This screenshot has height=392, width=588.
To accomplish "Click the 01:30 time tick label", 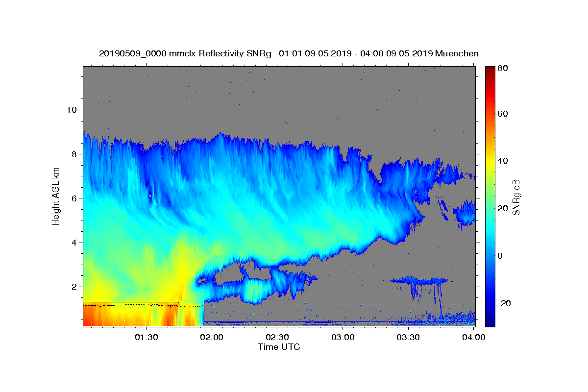I will [x=147, y=337].
